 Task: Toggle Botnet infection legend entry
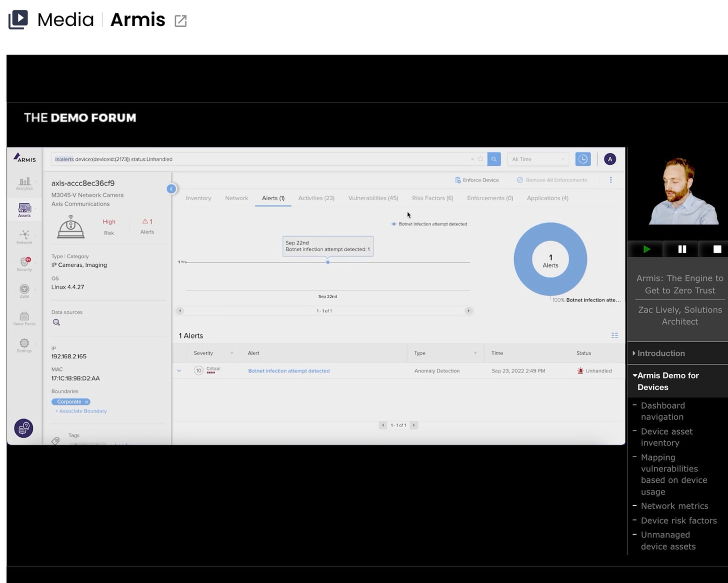click(x=429, y=224)
